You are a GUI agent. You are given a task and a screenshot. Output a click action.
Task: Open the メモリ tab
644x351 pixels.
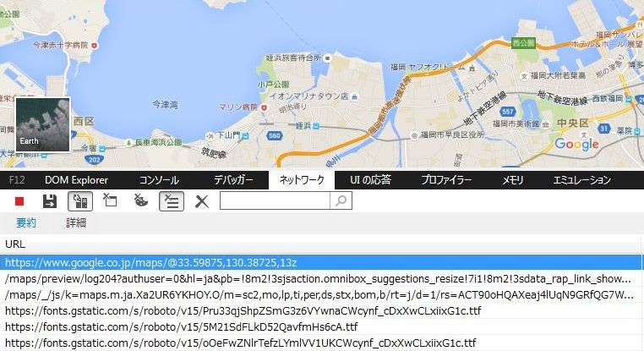(512, 180)
